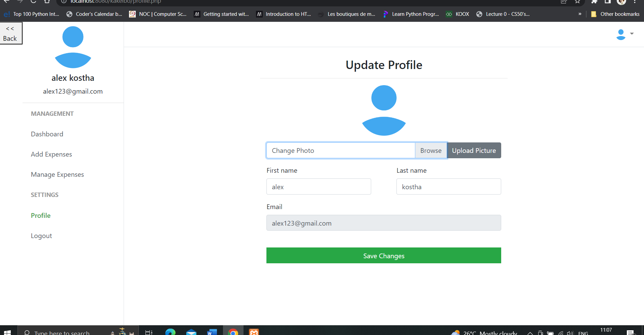The height and width of the screenshot is (335, 644).
Task: Click the Task View icon on the taskbar
Action: pos(148,332)
